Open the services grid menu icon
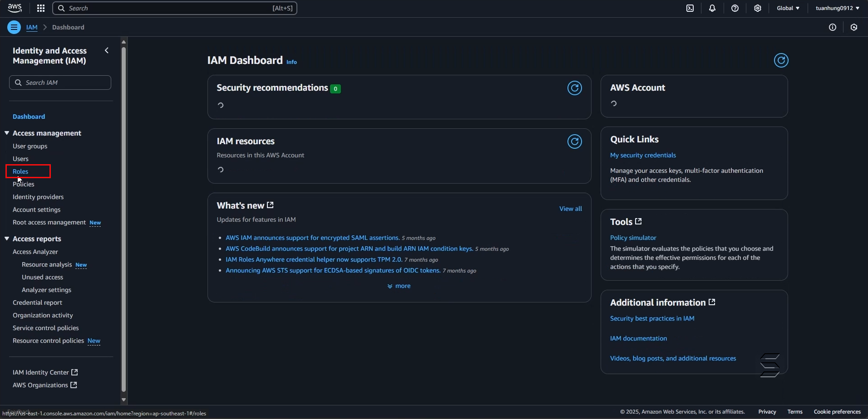Image resolution: width=868 pixels, height=419 pixels. (x=41, y=8)
